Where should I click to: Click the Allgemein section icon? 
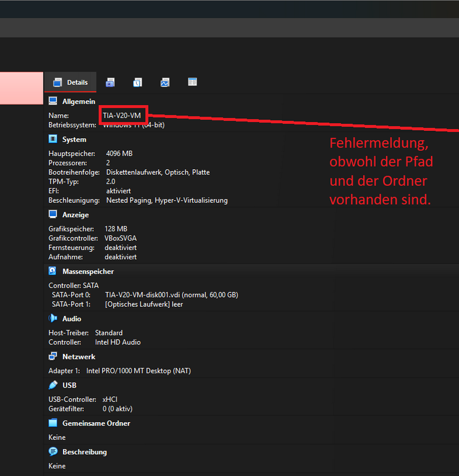pos(53,101)
